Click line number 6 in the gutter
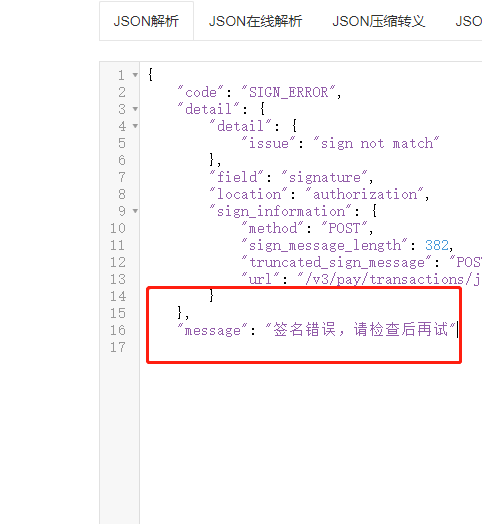 click(x=122, y=160)
